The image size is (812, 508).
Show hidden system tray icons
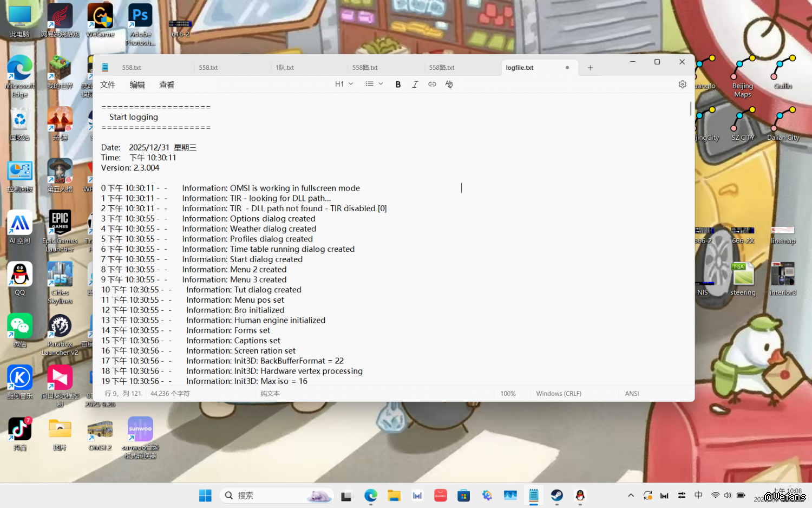tap(631, 496)
